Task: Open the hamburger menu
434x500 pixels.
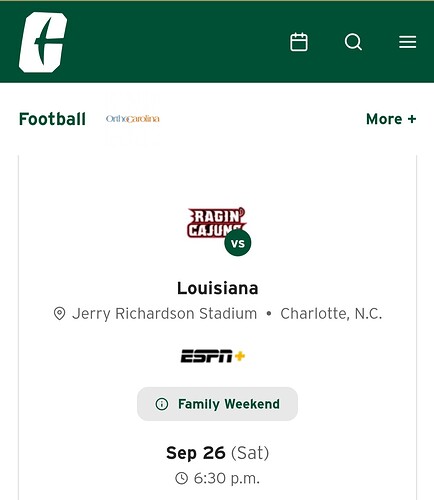Action: [x=407, y=42]
